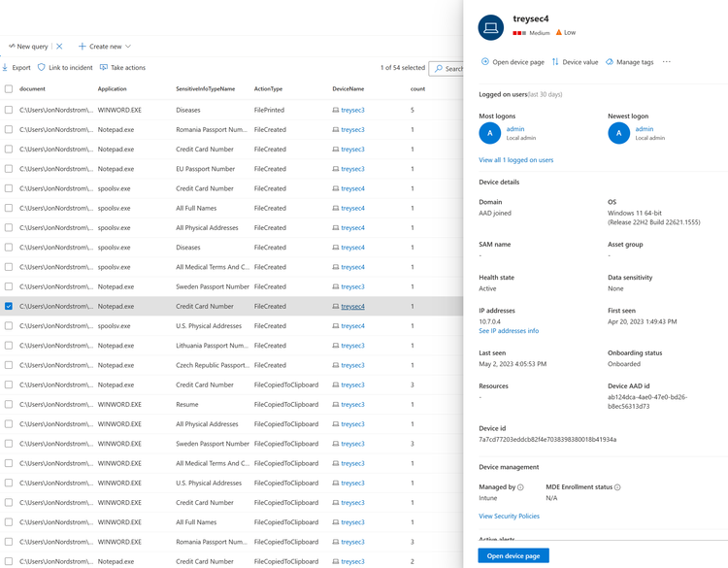Viewport: 728px width, 568px height.
Task: Click the IP address 10.7.0.4
Action: pos(489,321)
